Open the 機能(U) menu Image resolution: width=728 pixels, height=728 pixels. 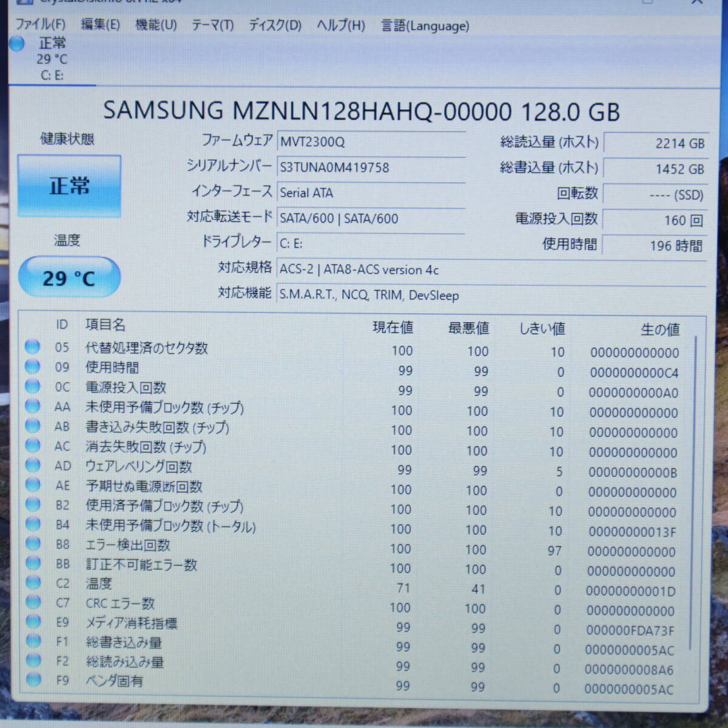(x=156, y=25)
